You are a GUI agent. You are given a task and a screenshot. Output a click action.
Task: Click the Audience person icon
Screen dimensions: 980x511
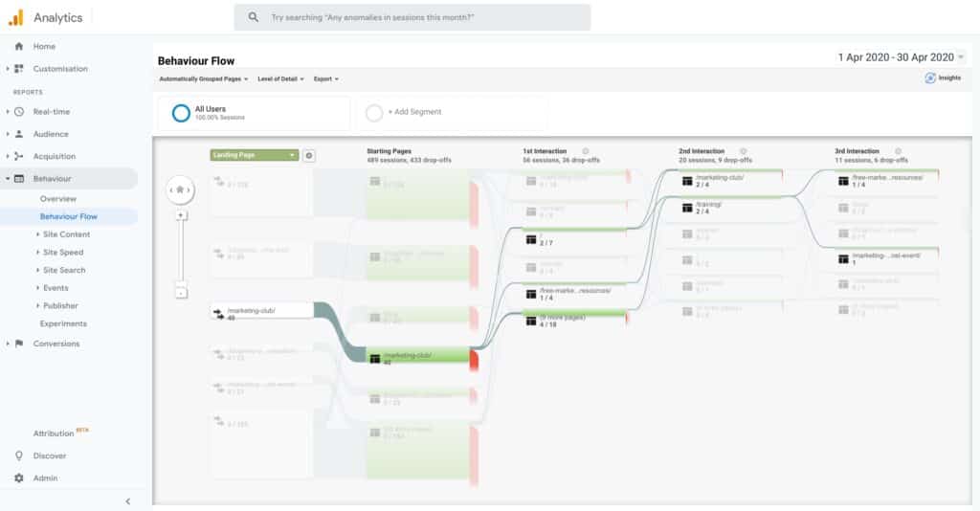tap(19, 134)
